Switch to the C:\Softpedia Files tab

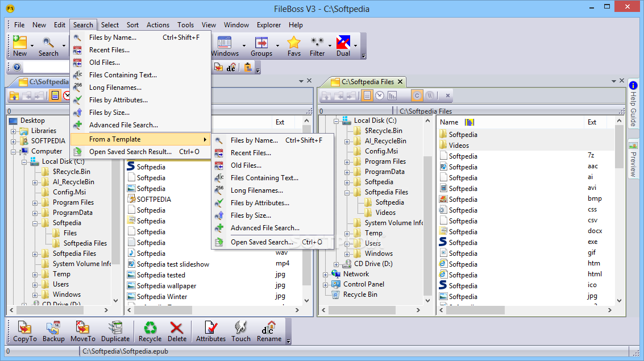tap(367, 82)
